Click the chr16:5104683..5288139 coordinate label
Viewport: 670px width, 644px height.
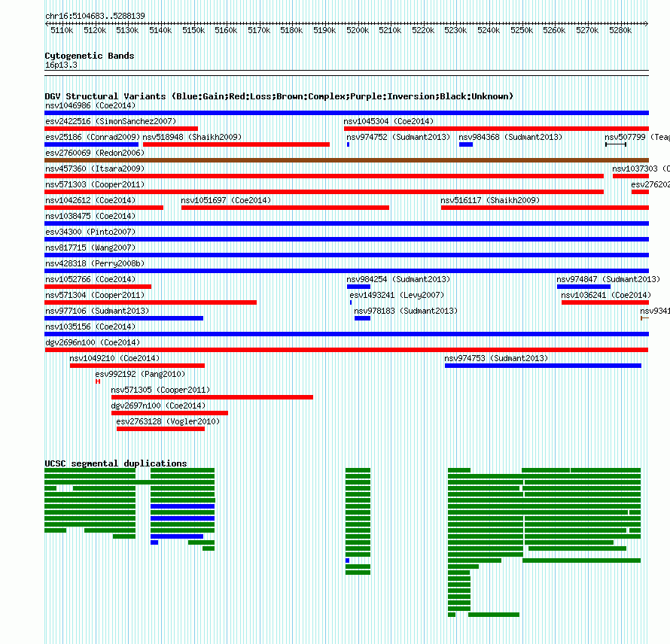tap(95, 16)
